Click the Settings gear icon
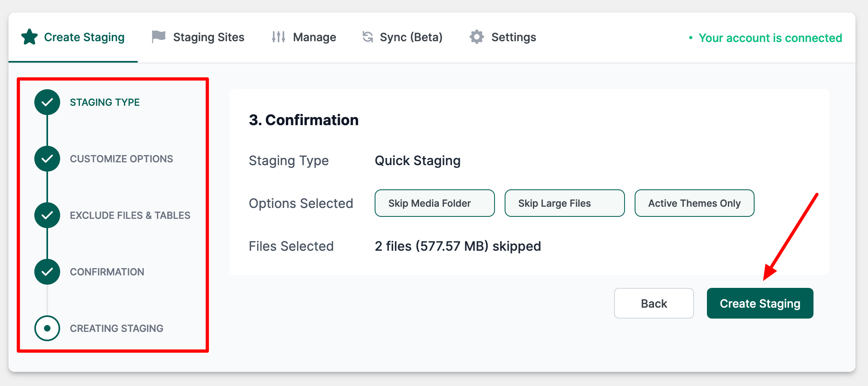Image resolution: width=868 pixels, height=386 pixels. [x=476, y=37]
